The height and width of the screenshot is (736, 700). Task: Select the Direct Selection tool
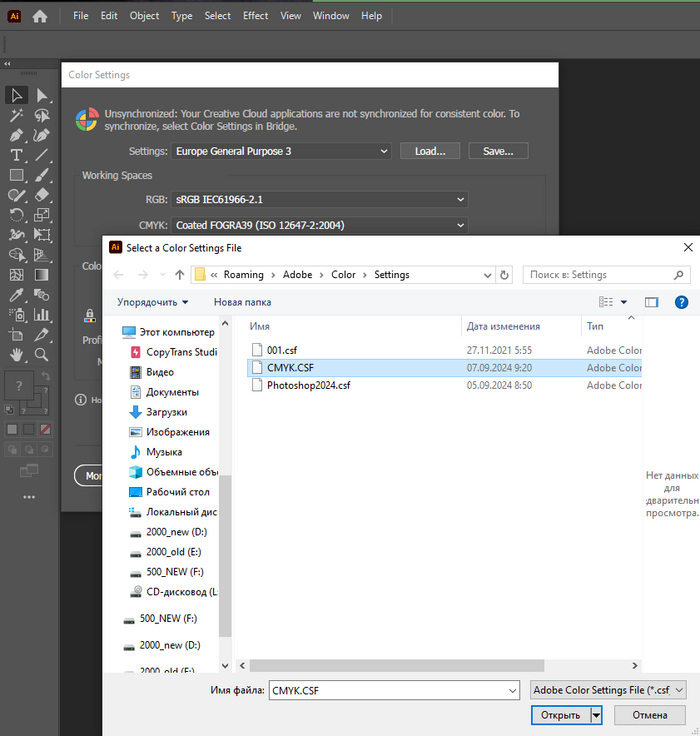click(42, 95)
